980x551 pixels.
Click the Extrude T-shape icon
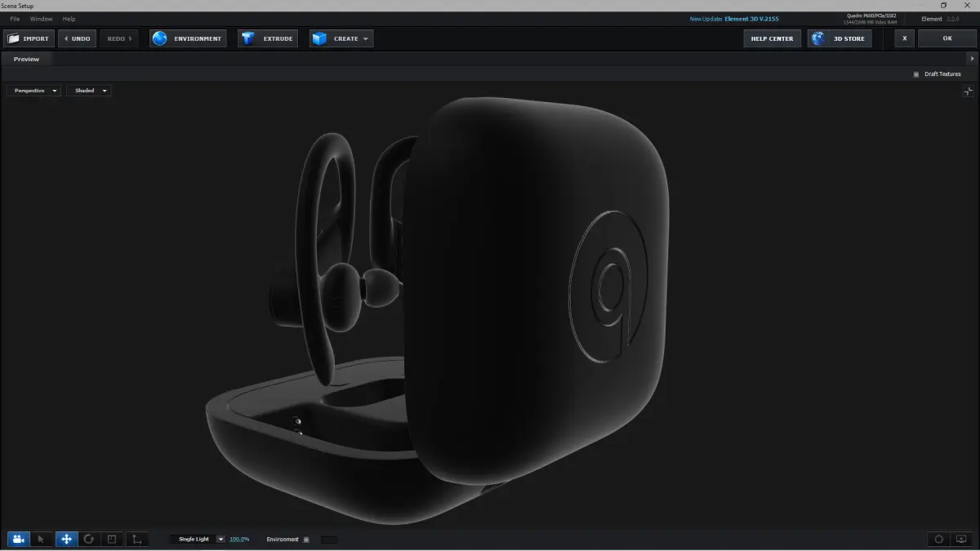coord(248,38)
